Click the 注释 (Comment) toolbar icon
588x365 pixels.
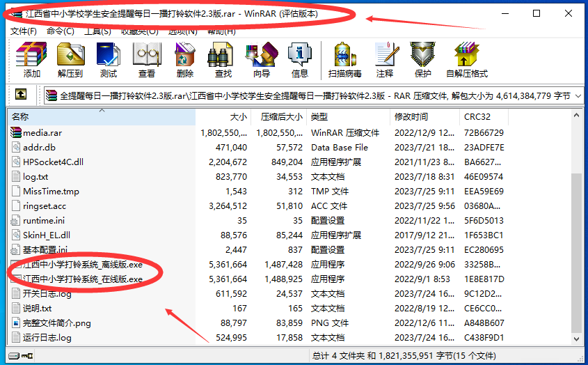coord(386,55)
